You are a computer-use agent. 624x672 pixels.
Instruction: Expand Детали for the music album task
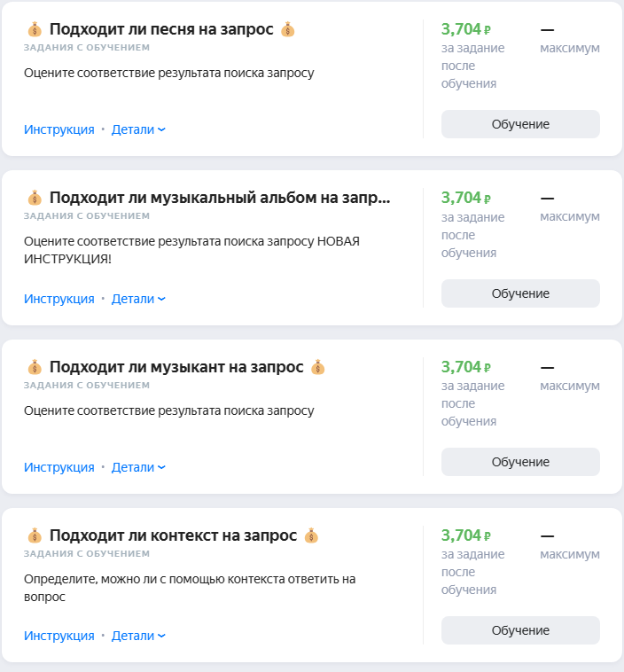[138, 299]
